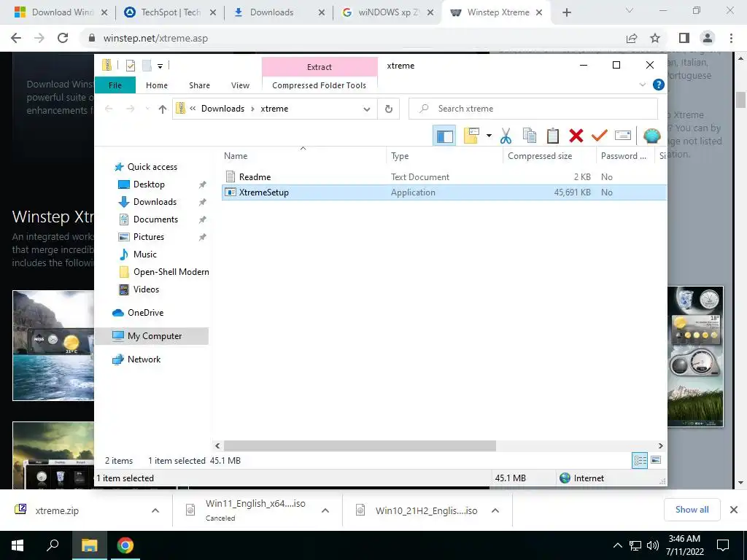
Task: Switch to the Share ribbon tab
Action: click(199, 85)
